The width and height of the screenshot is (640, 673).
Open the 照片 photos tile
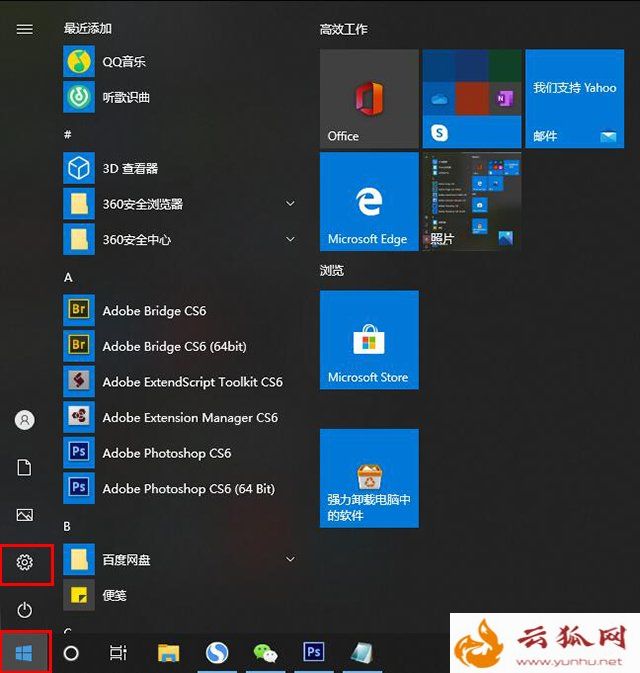pyautogui.click(x=472, y=201)
